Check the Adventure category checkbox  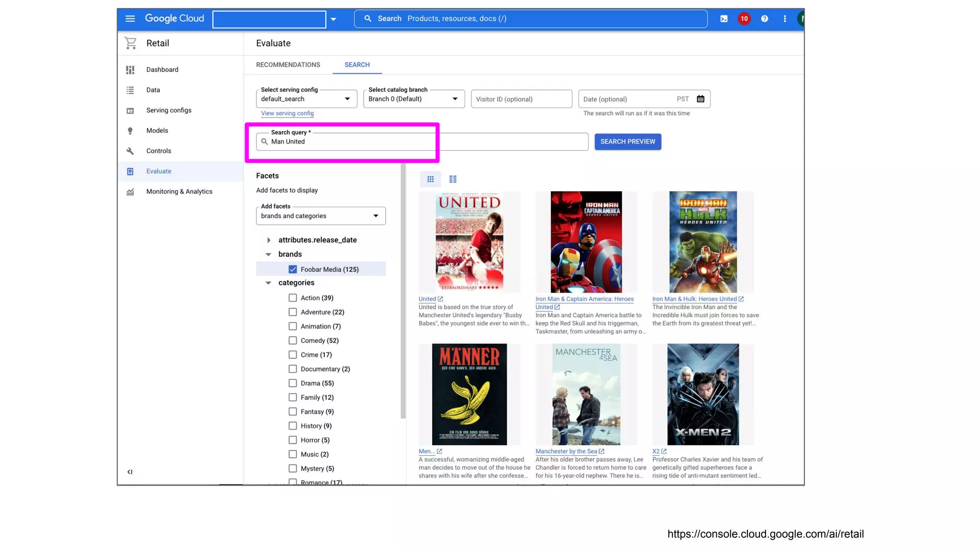[292, 312]
